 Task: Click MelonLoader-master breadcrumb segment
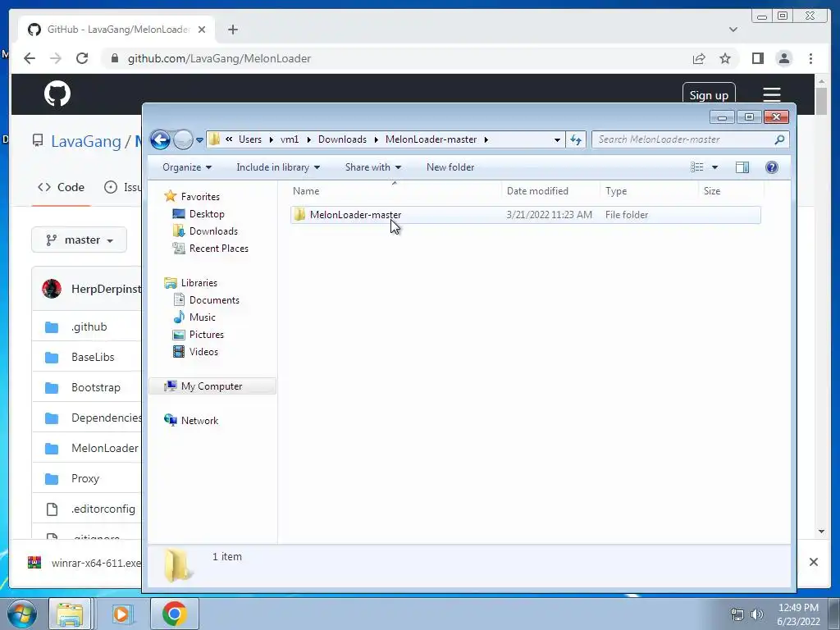431,139
